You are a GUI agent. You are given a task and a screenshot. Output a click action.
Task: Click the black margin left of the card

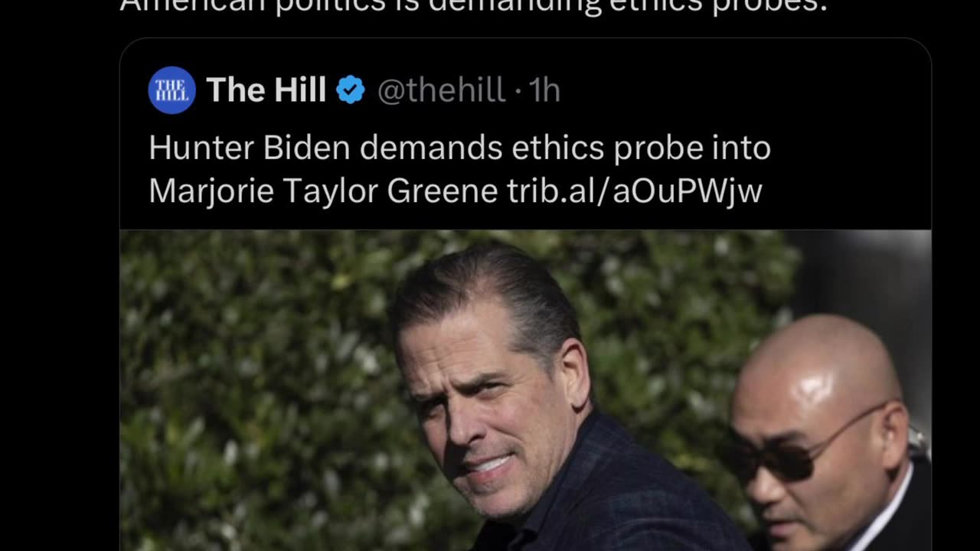tap(60, 306)
